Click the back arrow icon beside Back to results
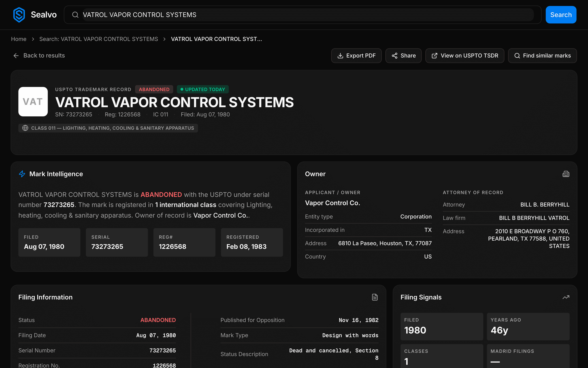Viewport: 588px width, 368px height. pyautogui.click(x=16, y=56)
